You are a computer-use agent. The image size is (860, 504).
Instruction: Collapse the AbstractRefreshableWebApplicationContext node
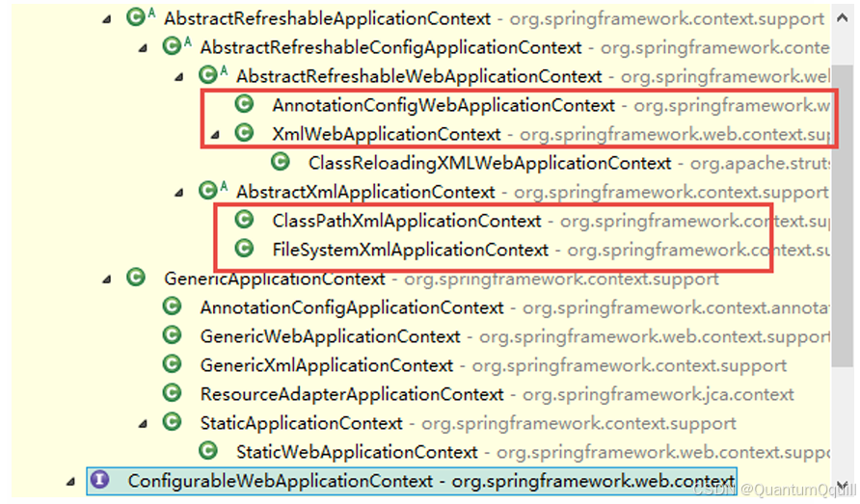pyautogui.click(x=179, y=77)
